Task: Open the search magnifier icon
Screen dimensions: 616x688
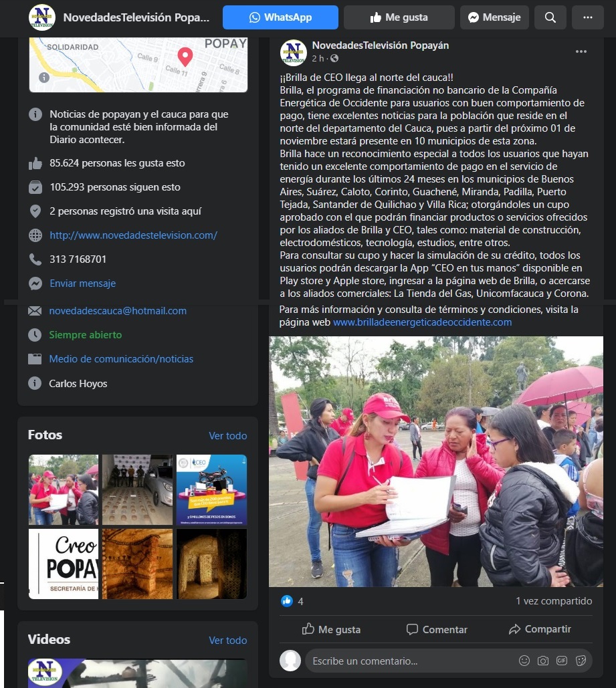Action: click(x=550, y=17)
